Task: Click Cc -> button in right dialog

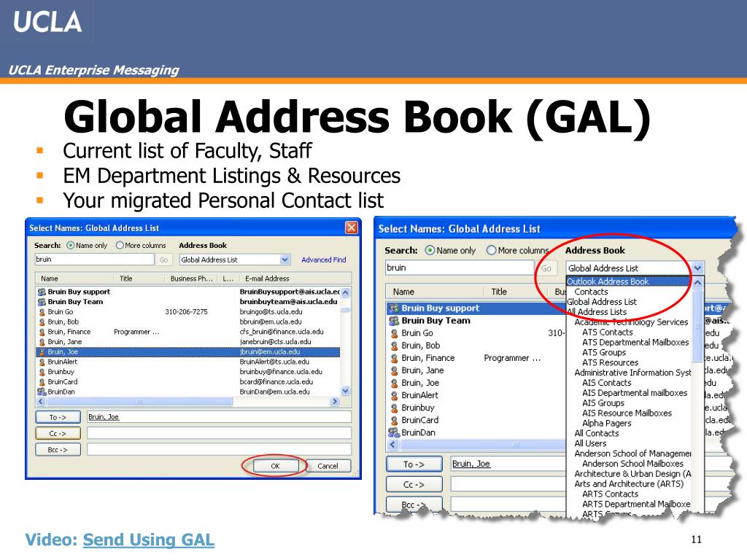Action: point(414,484)
